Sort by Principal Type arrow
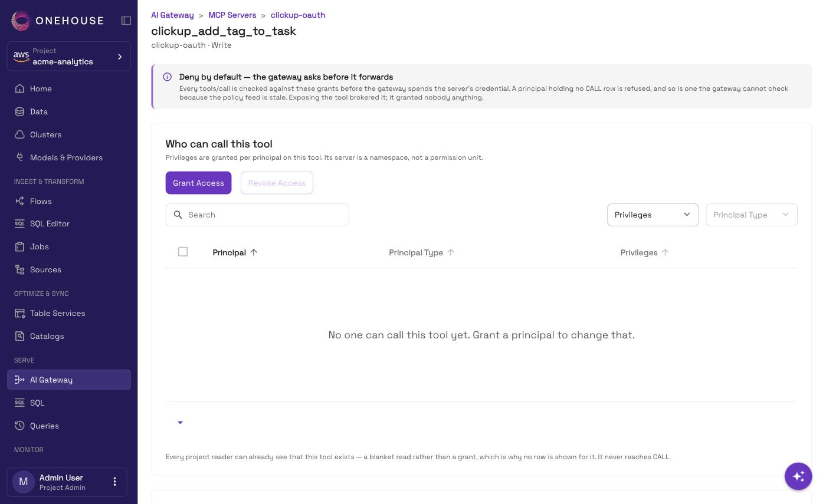 (x=451, y=252)
